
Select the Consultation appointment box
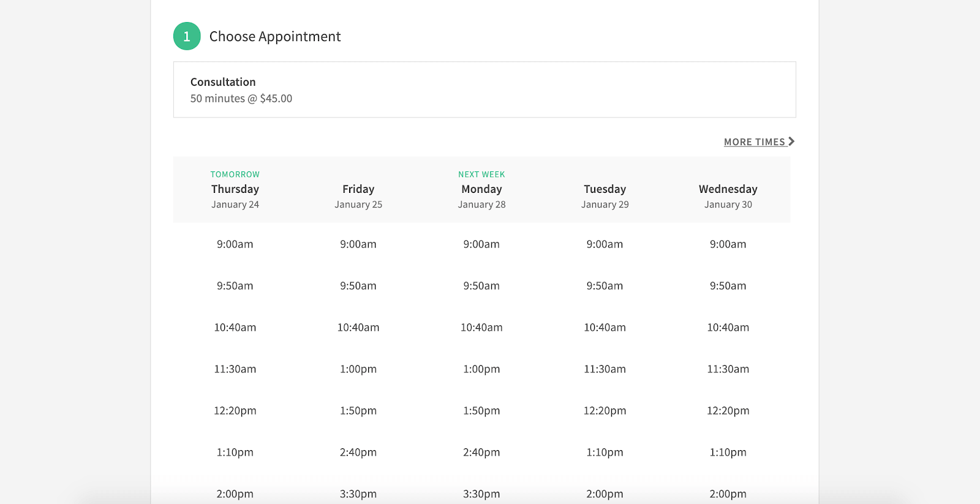[x=484, y=89]
